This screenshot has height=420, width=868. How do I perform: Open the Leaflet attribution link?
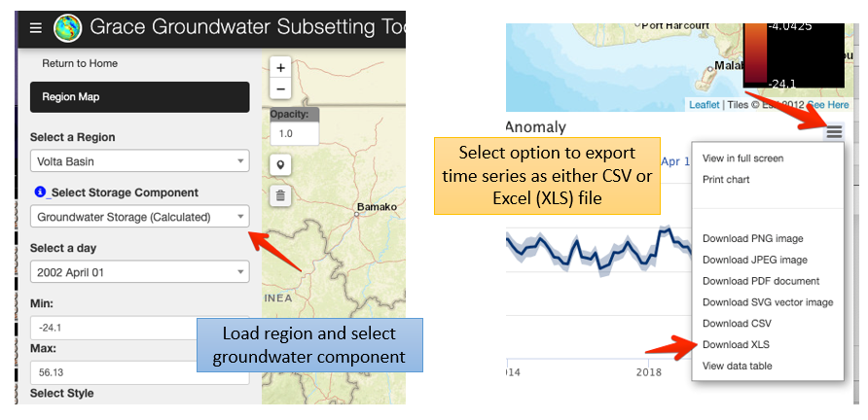705,105
